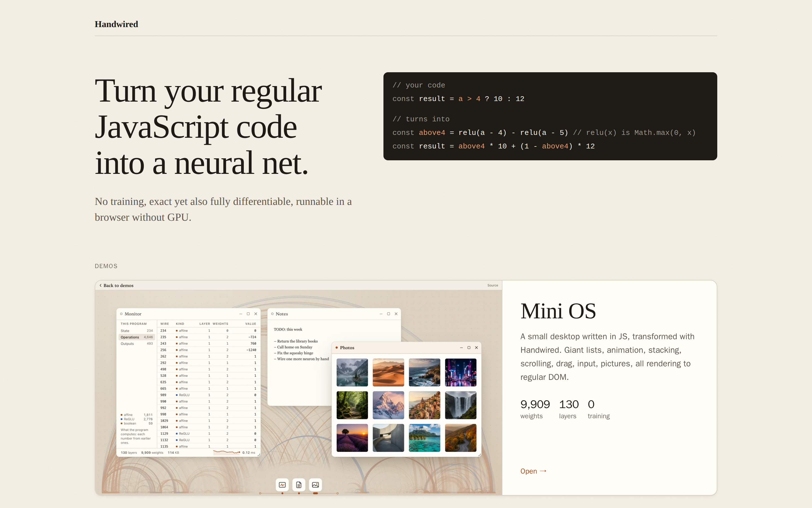The width and height of the screenshot is (812, 508).
Task: Click 'Wire one more neuron by hand' note line
Action: click(301, 359)
